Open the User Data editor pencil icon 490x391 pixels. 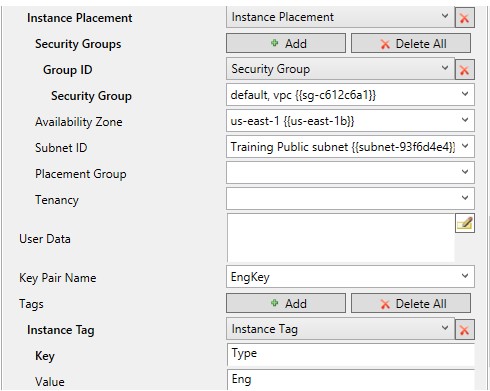(x=465, y=223)
